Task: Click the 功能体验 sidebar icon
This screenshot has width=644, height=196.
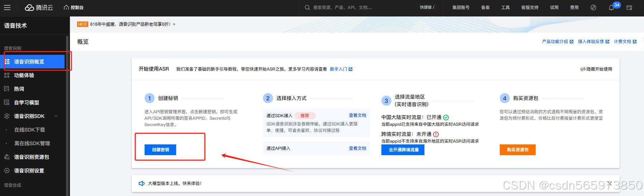Action: pyautogui.click(x=7, y=75)
